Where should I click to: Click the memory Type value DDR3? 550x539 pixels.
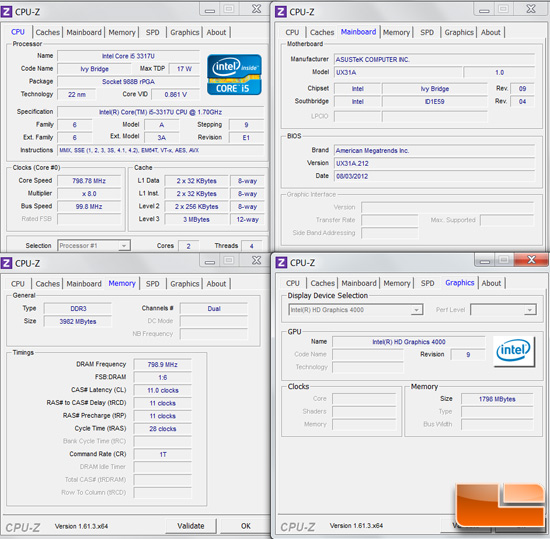tap(78, 309)
